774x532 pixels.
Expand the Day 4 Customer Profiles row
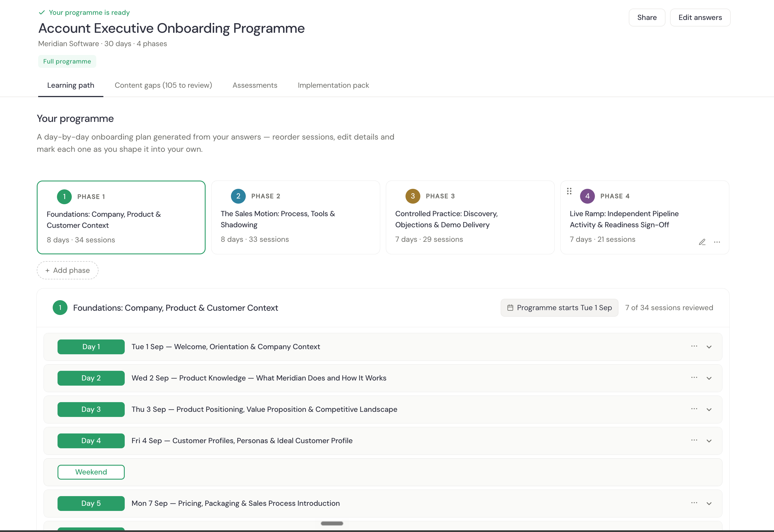[x=709, y=441]
